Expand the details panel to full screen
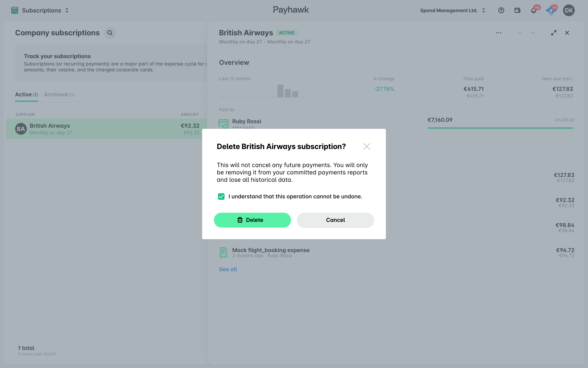Screen dimensions: 588x368 pyautogui.click(x=554, y=33)
